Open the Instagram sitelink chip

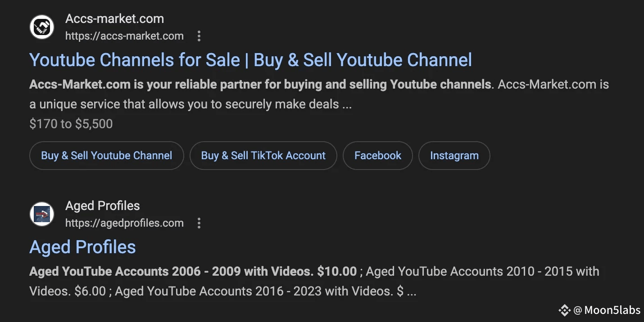click(x=454, y=156)
